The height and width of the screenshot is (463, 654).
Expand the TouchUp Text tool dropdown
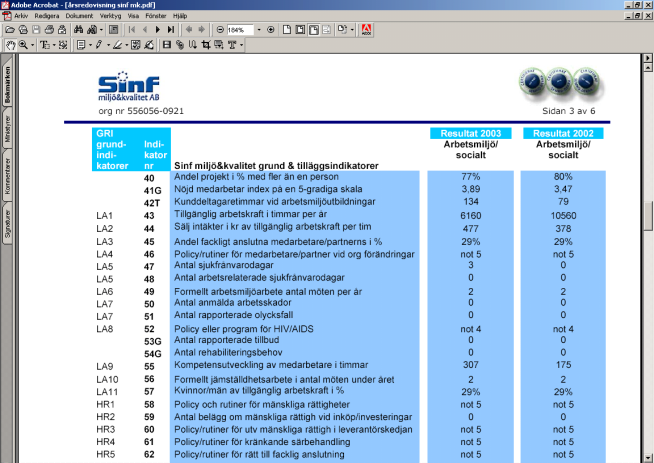[x=241, y=45]
